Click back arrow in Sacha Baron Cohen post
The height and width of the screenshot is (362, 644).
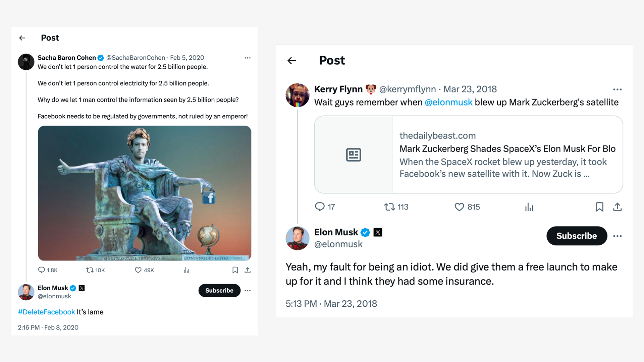pyautogui.click(x=22, y=38)
